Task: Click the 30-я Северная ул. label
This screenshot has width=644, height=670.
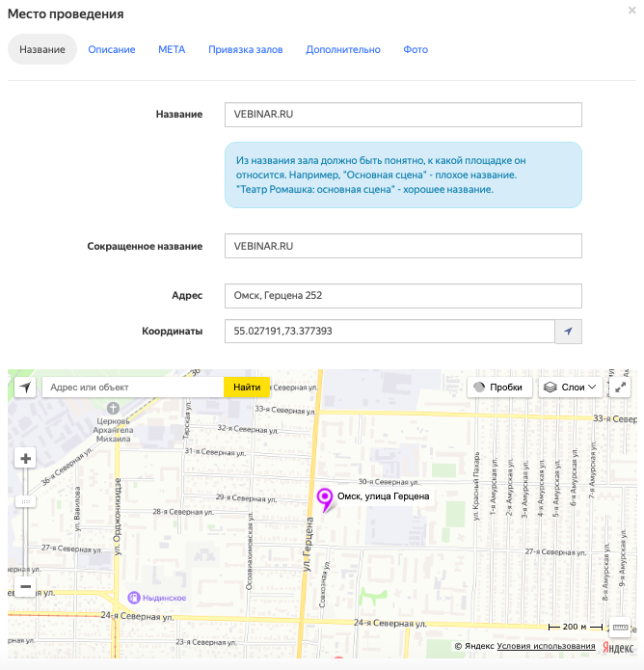Action: click(389, 482)
